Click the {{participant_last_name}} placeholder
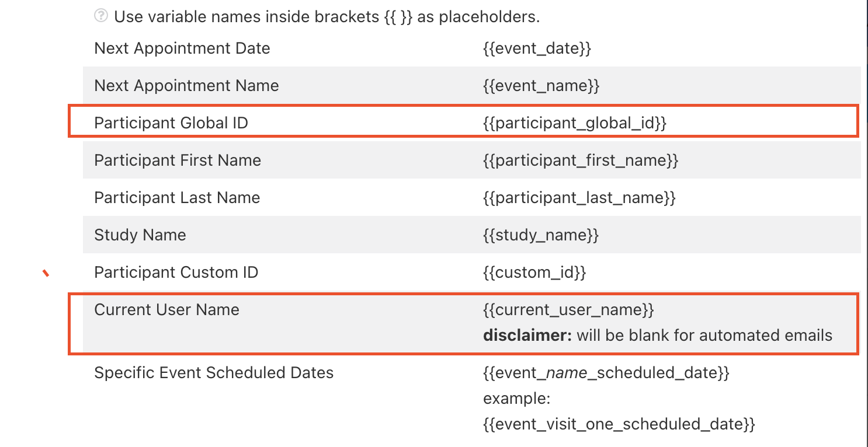 tap(579, 198)
